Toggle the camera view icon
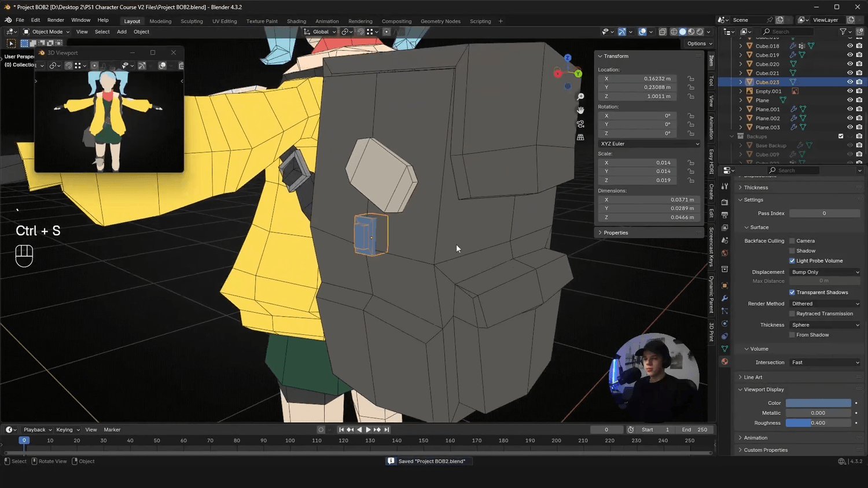 pos(580,124)
